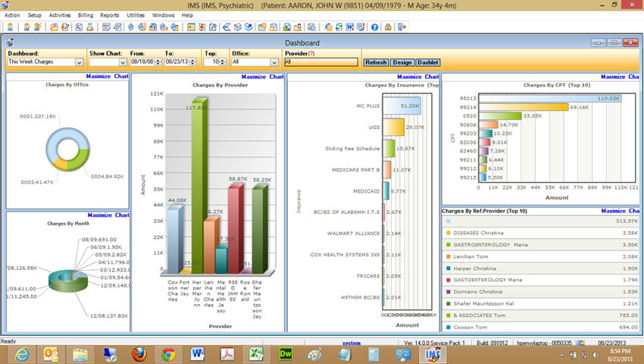Viewport: 644px width, 364px height.
Task: Click the Refresh button
Action: (x=376, y=62)
